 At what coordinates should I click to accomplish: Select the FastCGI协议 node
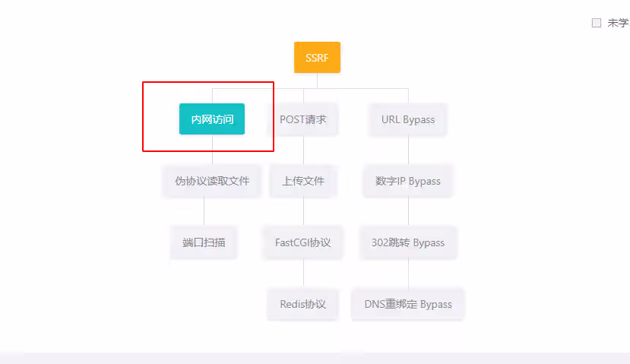[303, 242]
